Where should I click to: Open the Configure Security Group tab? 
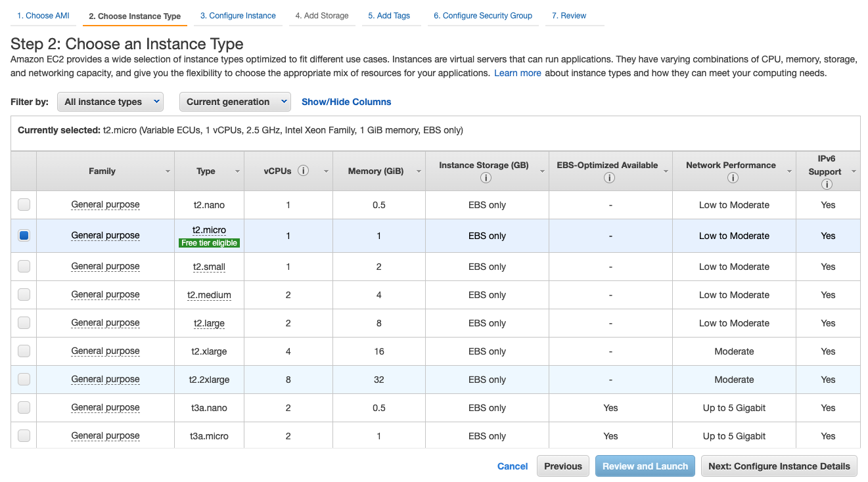click(x=482, y=15)
